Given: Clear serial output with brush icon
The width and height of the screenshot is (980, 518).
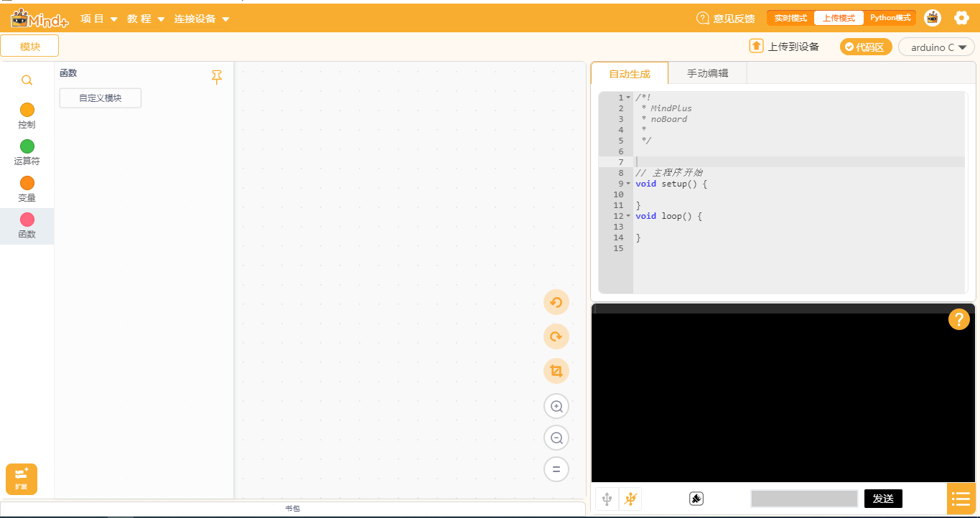Looking at the screenshot, I should 696,499.
